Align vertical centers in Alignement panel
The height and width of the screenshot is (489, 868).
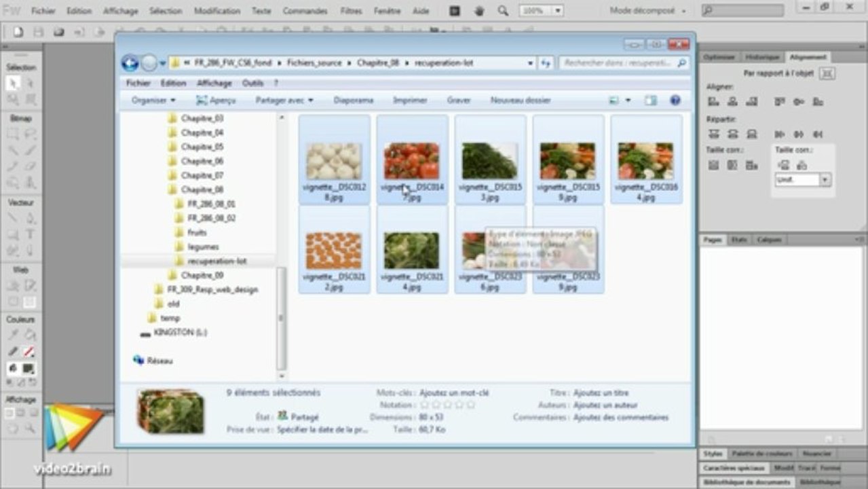coord(799,101)
